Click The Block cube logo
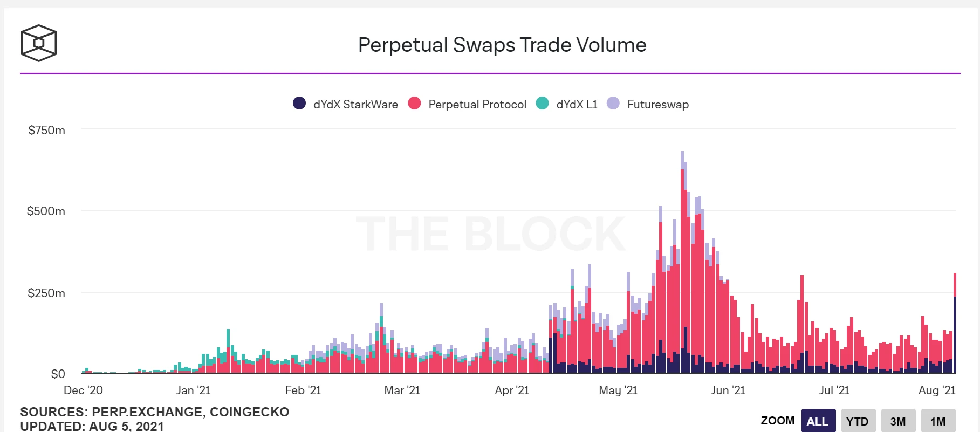The width and height of the screenshot is (980, 432). coord(38,43)
